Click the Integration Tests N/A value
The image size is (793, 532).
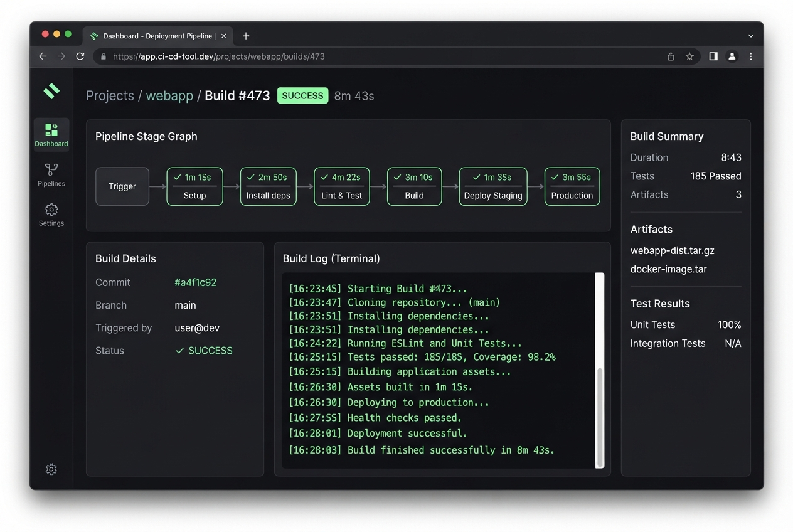[733, 344]
